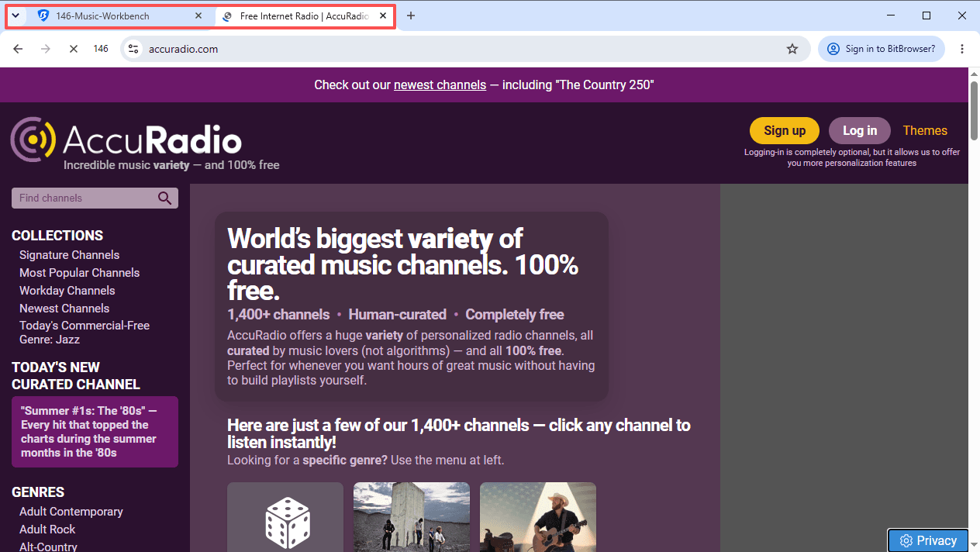Click Sign in to BitBrowser button

[882, 49]
